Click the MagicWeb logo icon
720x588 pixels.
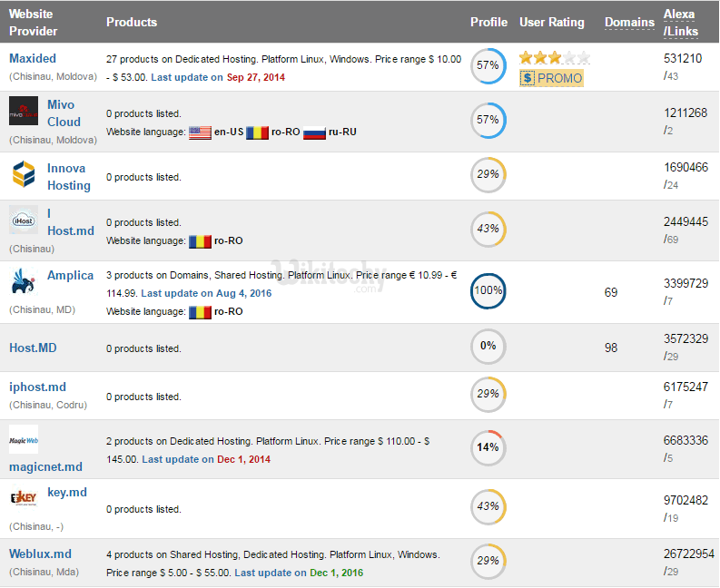24,439
